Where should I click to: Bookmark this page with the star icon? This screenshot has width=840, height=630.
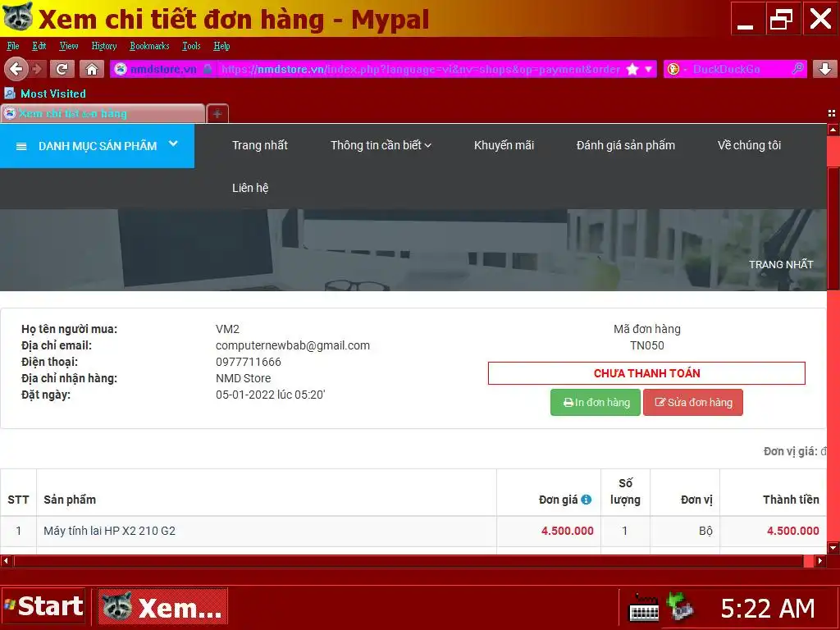632,69
